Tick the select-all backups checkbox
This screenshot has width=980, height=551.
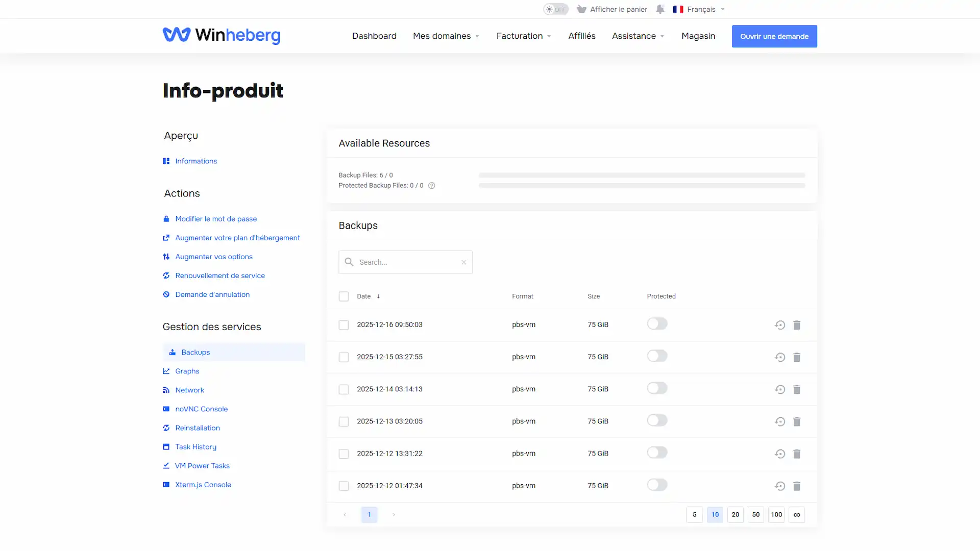[x=344, y=296]
